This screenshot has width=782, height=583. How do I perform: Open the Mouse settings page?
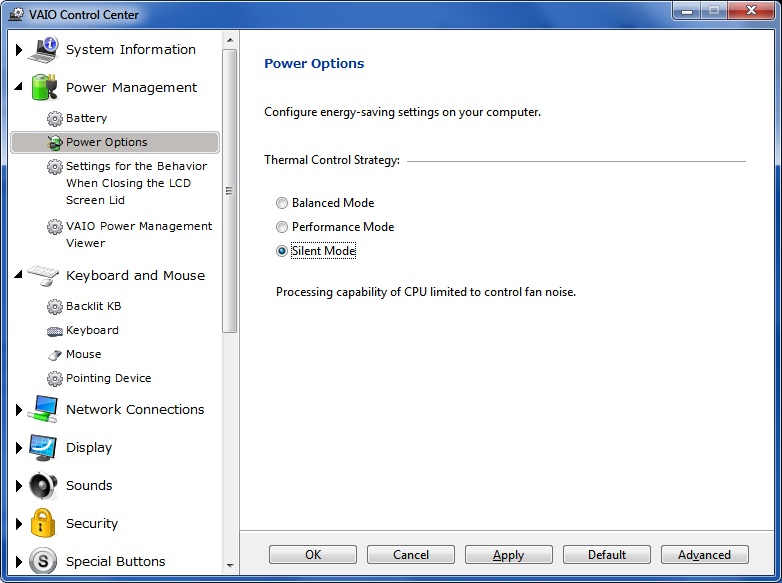pyautogui.click(x=83, y=354)
